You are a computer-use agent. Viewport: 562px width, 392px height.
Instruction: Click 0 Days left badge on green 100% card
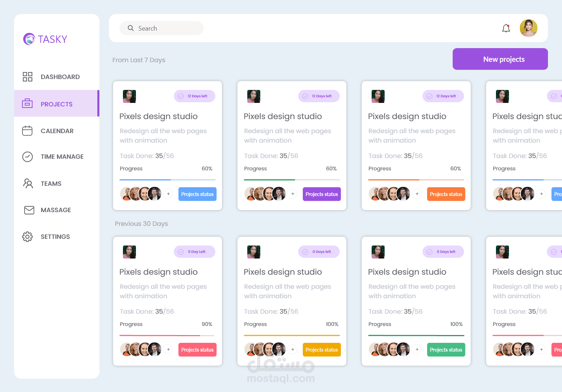tap(443, 252)
